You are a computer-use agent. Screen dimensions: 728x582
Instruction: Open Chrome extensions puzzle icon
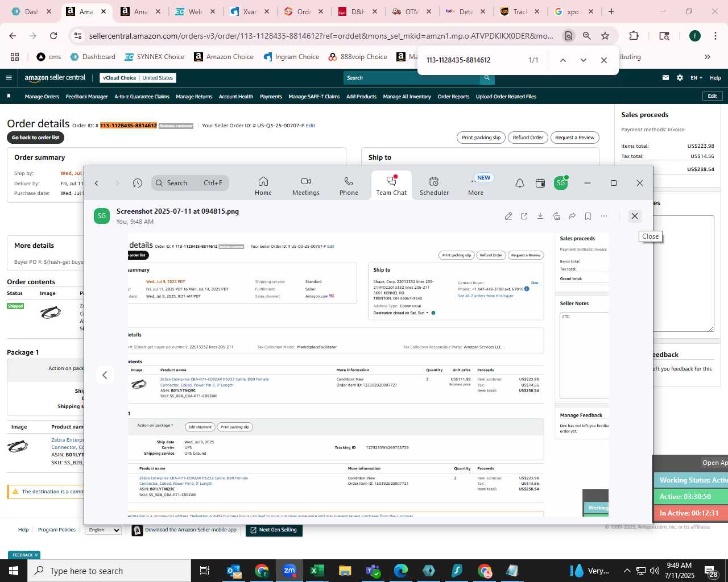[x=634, y=36]
